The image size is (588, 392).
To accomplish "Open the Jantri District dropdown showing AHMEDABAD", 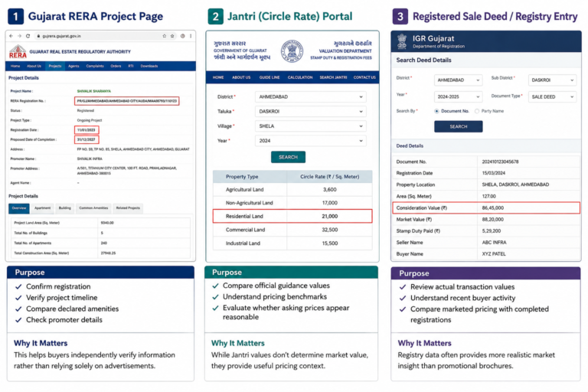I will 311,96.
